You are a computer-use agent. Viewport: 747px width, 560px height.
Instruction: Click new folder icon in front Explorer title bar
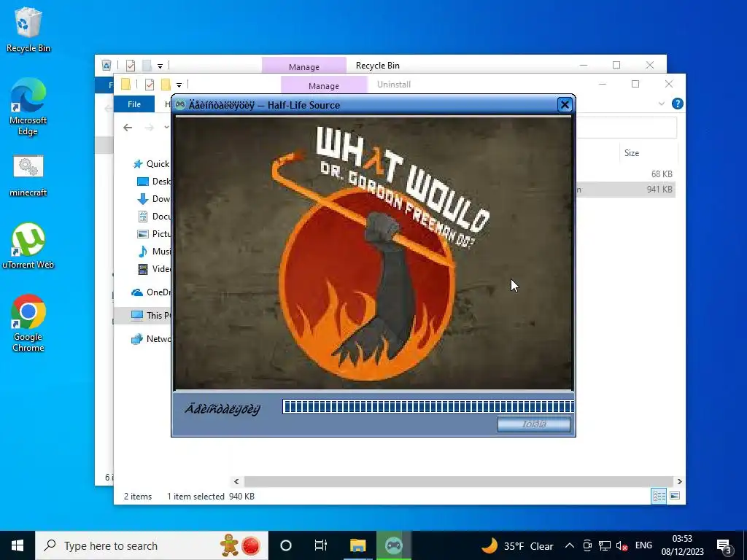(x=166, y=85)
